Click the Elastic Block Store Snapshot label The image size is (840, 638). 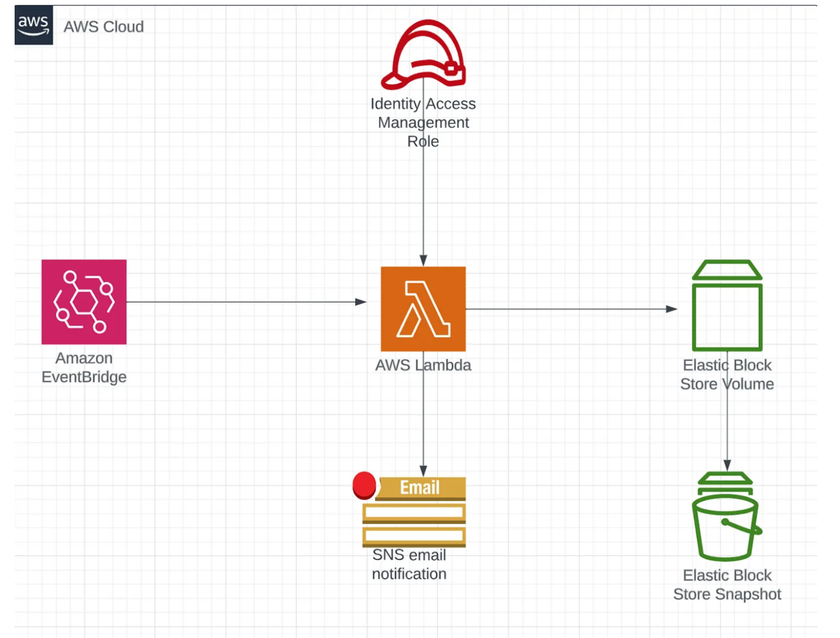click(x=727, y=585)
